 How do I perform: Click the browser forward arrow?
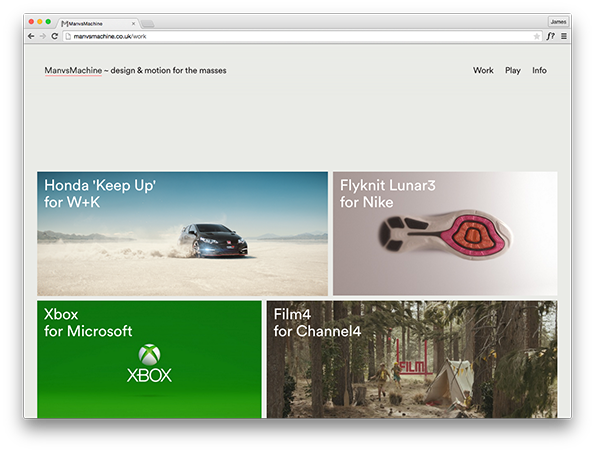(x=43, y=36)
